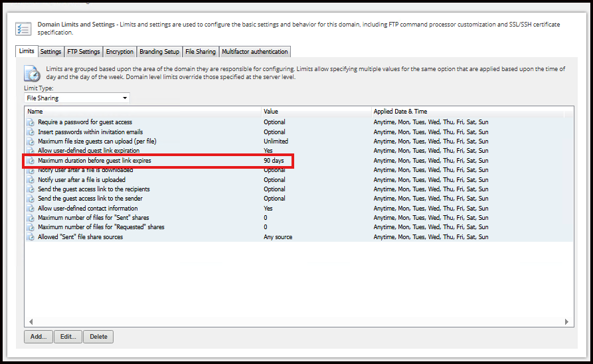Click the right arrow of horizontal scrollbar
Image resolution: width=593 pixels, height=364 pixels.
point(566,321)
